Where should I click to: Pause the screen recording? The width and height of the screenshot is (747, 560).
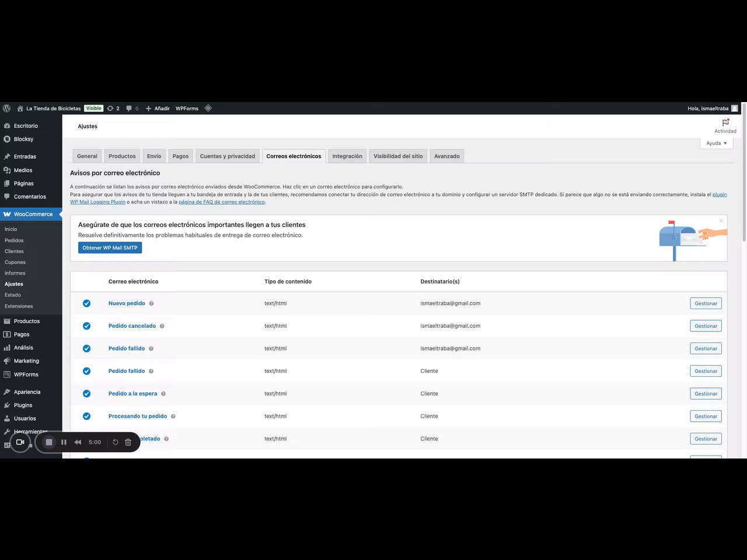[64, 442]
